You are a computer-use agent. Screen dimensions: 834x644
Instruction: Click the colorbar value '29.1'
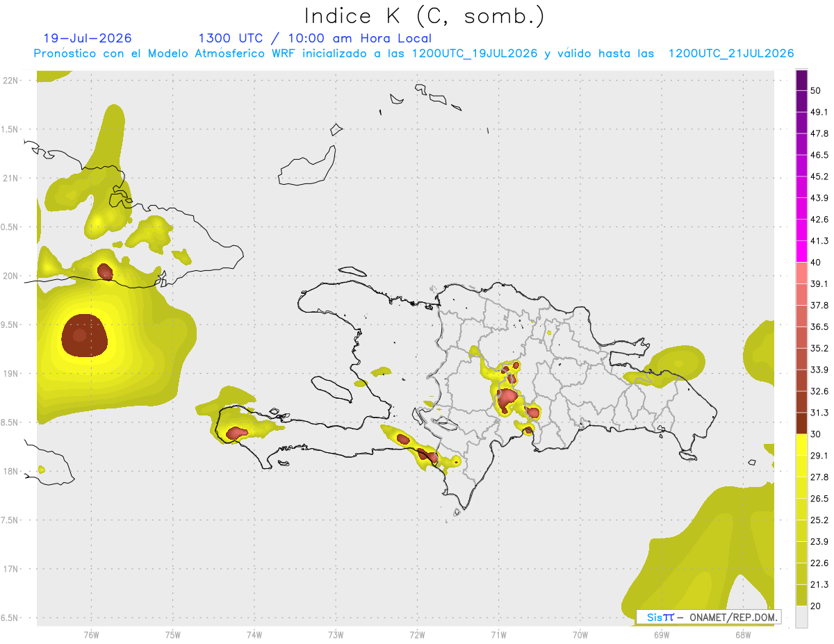pyautogui.click(x=819, y=456)
